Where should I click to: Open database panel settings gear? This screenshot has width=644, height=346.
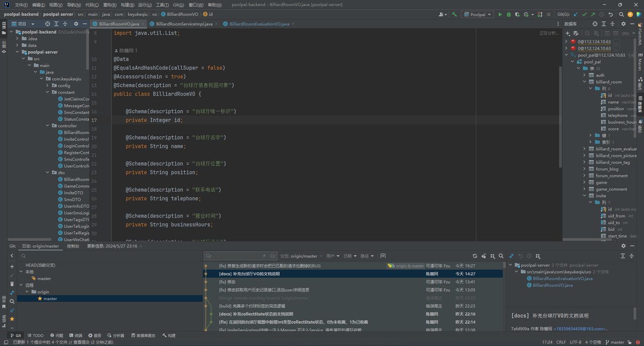pos(623,24)
